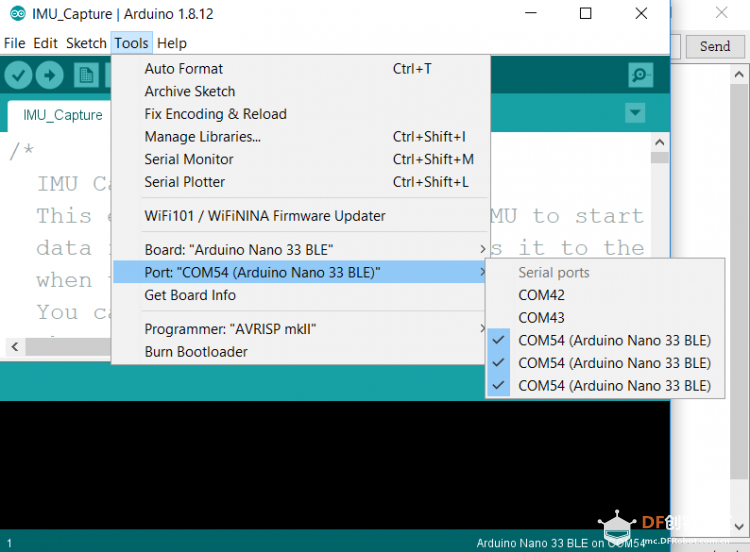Launch Serial Plotter from menu
This screenshot has height=552, width=750.
[300, 182]
